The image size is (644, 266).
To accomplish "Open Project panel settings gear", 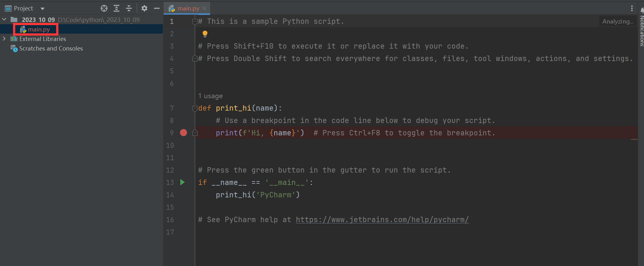I will tap(144, 8).
